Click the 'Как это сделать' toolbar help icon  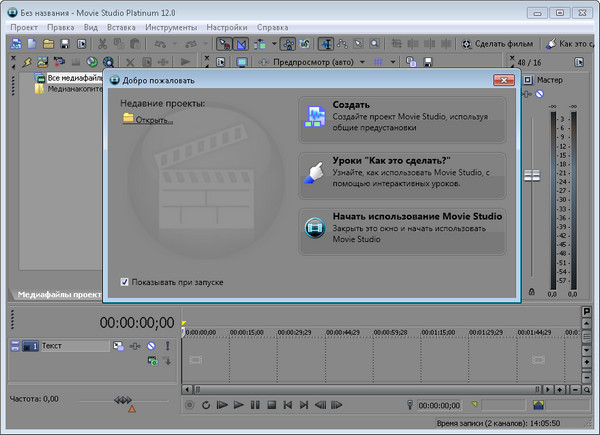(x=553, y=44)
